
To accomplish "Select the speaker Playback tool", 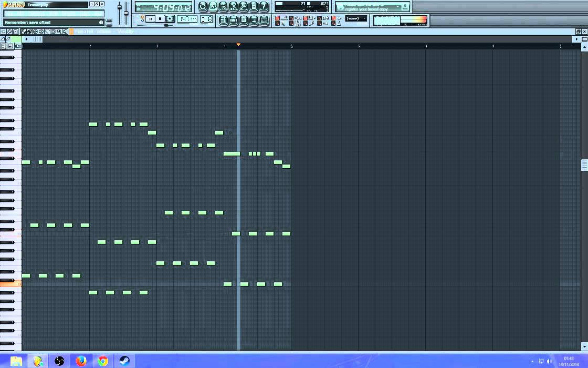I will coord(65,32).
